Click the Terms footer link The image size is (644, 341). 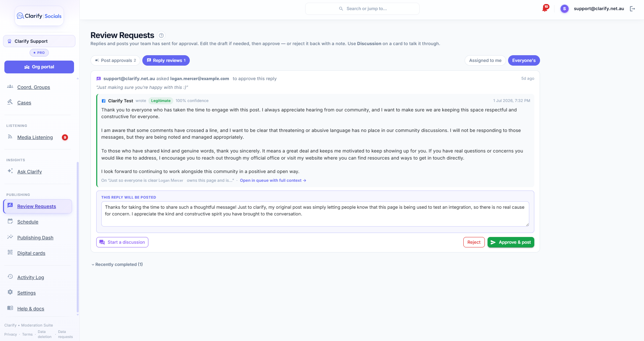pyautogui.click(x=27, y=334)
